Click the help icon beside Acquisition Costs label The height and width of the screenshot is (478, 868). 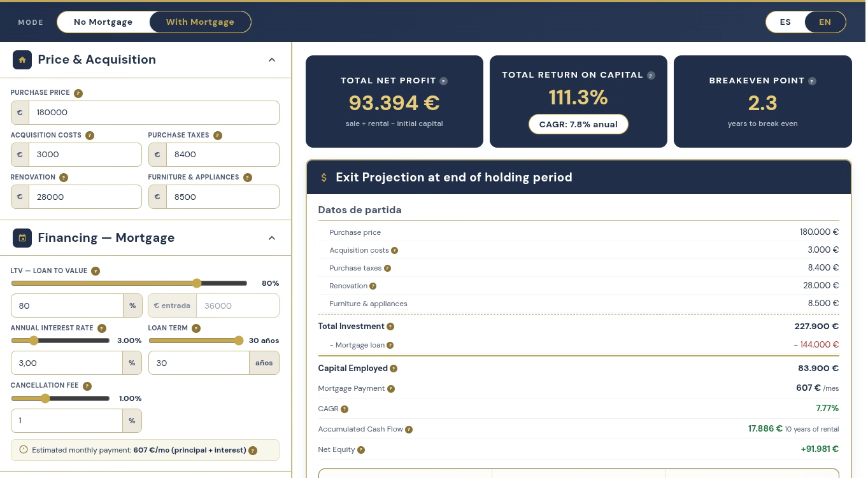coord(90,136)
